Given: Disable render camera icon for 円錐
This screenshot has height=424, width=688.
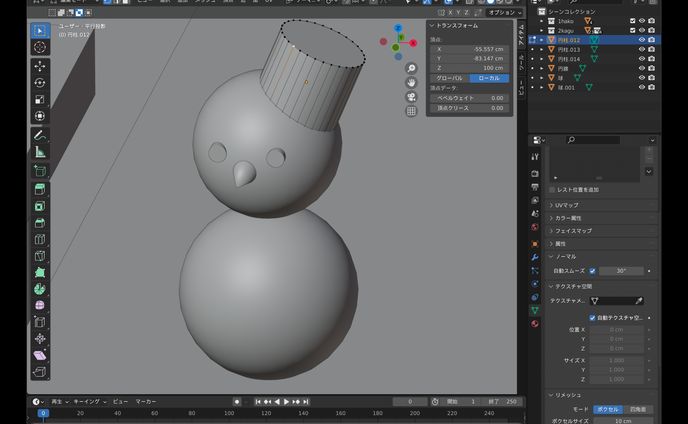Looking at the screenshot, I should 652,68.
